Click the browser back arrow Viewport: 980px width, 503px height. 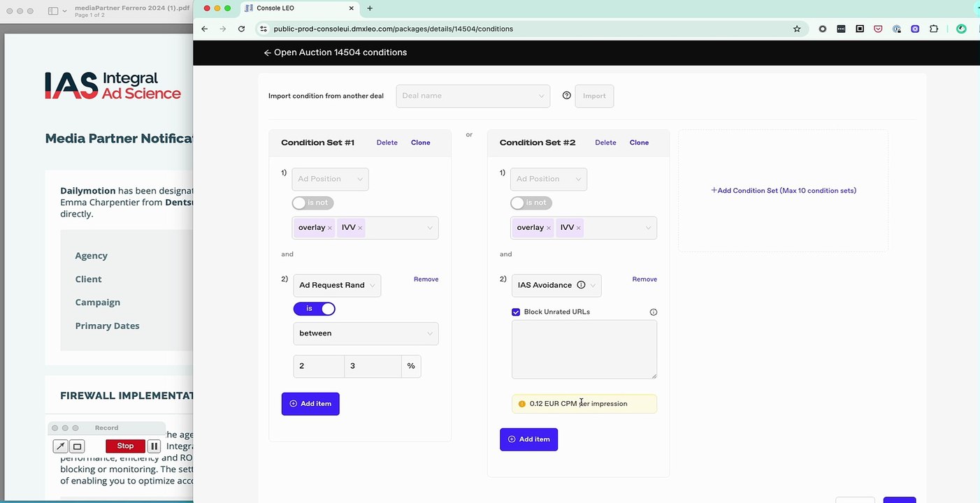tap(204, 29)
